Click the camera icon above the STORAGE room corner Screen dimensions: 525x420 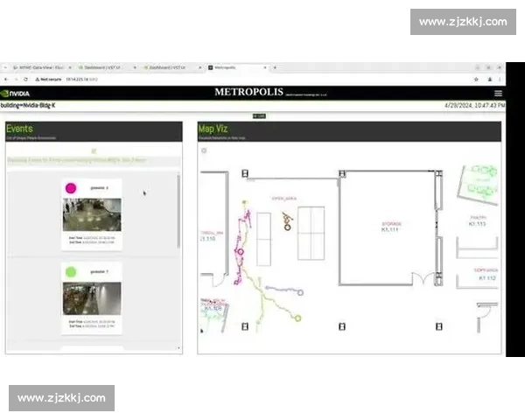[x=342, y=173]
